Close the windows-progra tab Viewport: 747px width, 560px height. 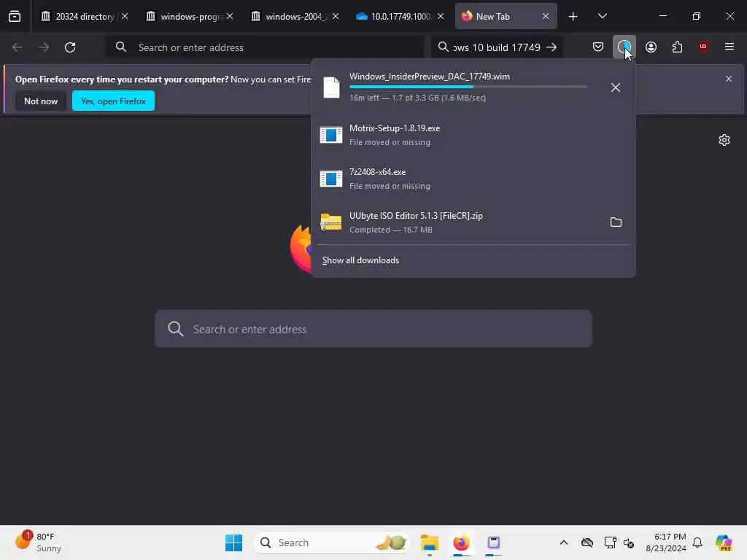230,16
